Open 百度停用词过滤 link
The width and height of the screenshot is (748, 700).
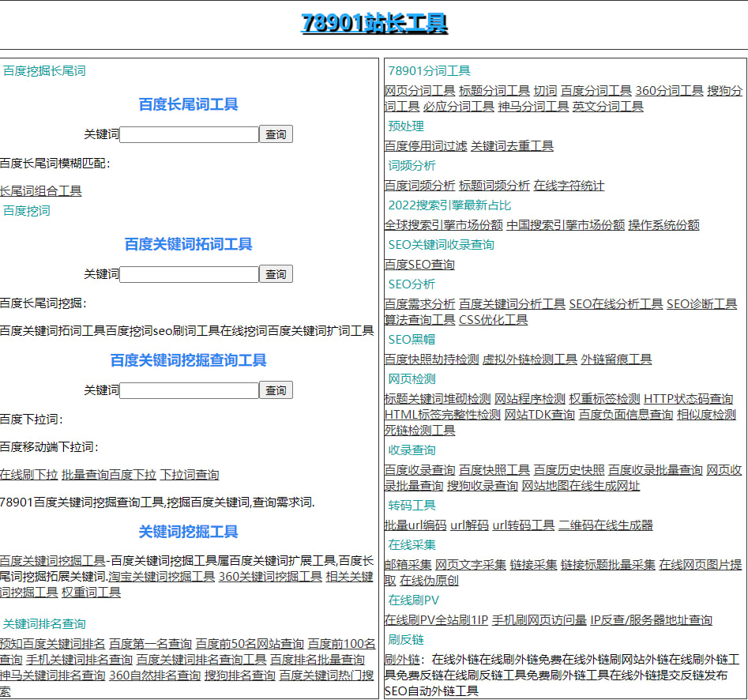point(426,145)
